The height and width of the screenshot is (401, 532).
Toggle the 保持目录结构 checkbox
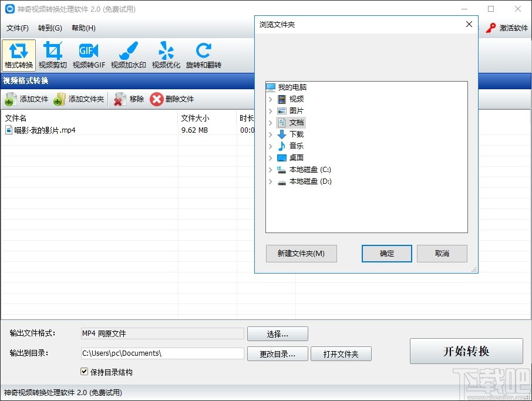(x=85, y=371)
